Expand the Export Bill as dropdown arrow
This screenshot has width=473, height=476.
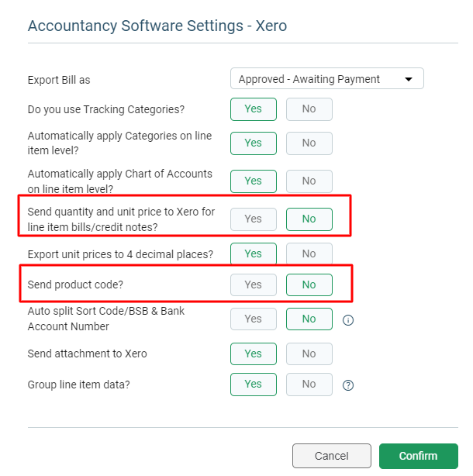click(409, 79)
